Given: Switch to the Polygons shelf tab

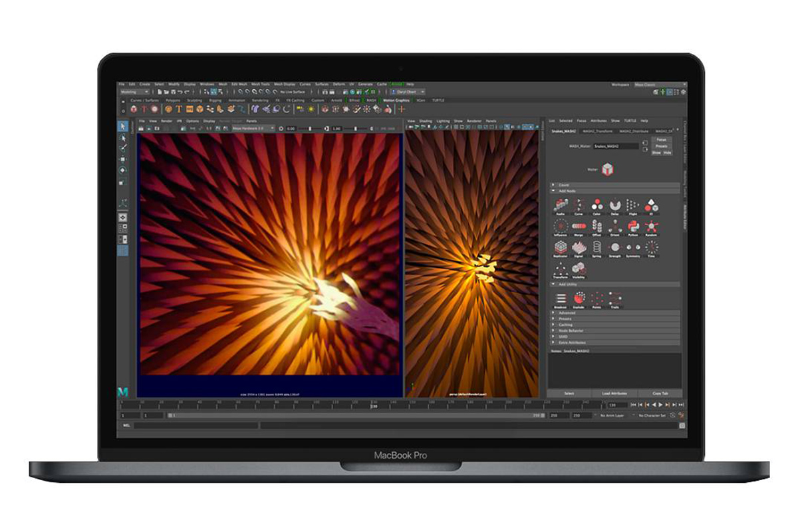Looking at the screenshot, I should (x=173, y=100).
